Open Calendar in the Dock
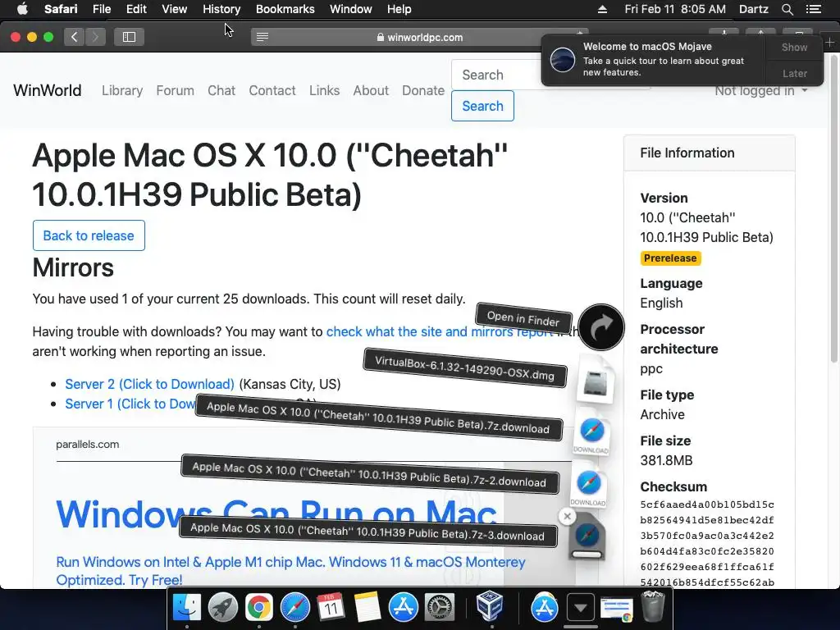840x630 pixels. tap(331, 607)
